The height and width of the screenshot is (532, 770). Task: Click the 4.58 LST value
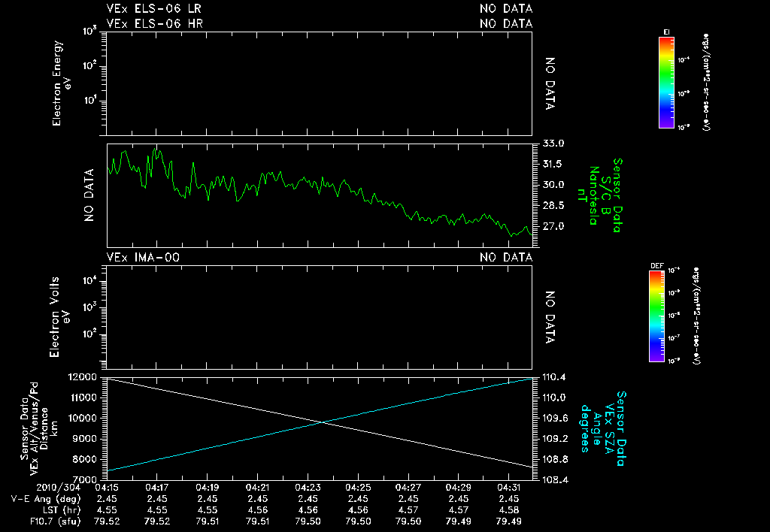click(509, 510)
